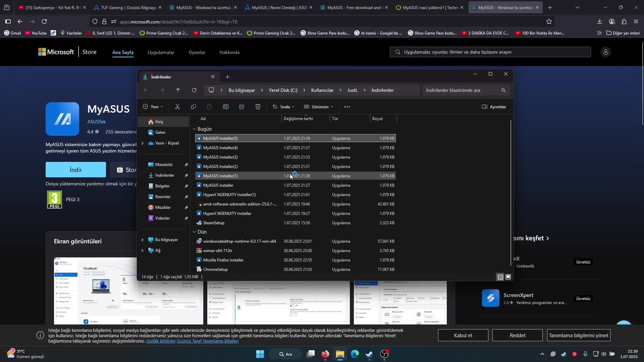This screenshot has height=362, width=644.
Task: Collapse the Bugün group
Action: pos(195,129)
